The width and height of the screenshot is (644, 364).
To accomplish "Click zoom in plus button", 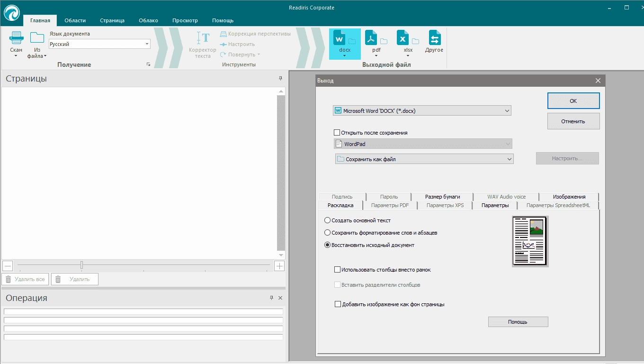I will [x=279, y=266].
